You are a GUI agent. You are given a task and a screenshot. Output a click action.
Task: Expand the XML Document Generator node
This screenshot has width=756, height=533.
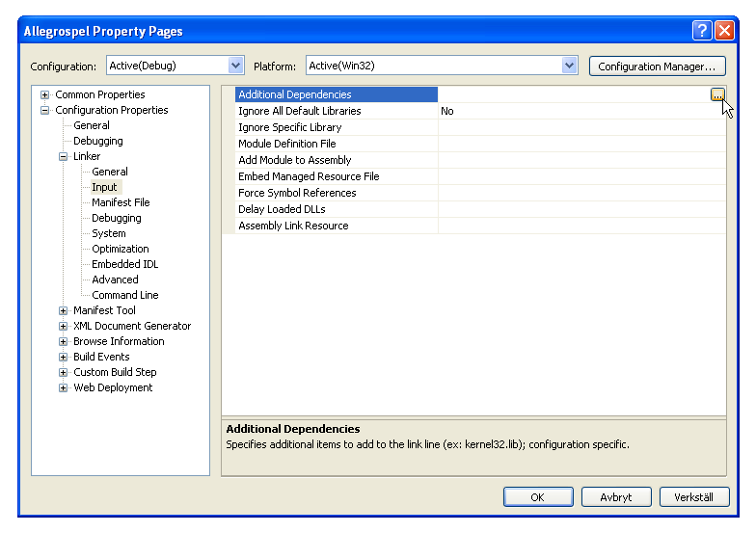coord(64,326)
